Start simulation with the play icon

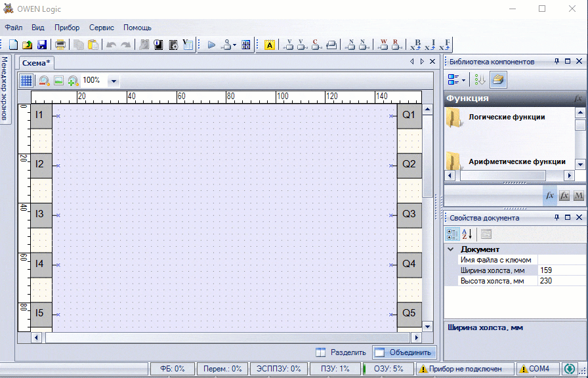click(211, 45)
